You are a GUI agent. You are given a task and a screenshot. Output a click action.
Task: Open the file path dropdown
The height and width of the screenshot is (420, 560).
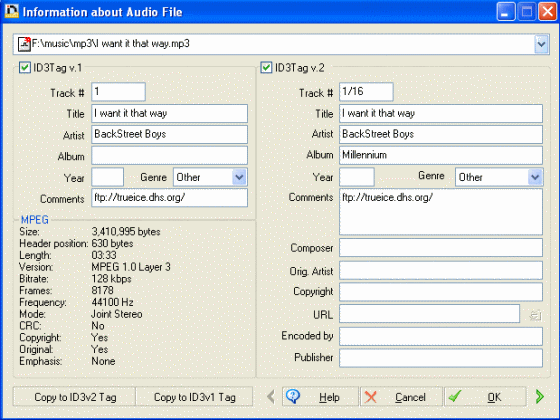coord(541,44)
